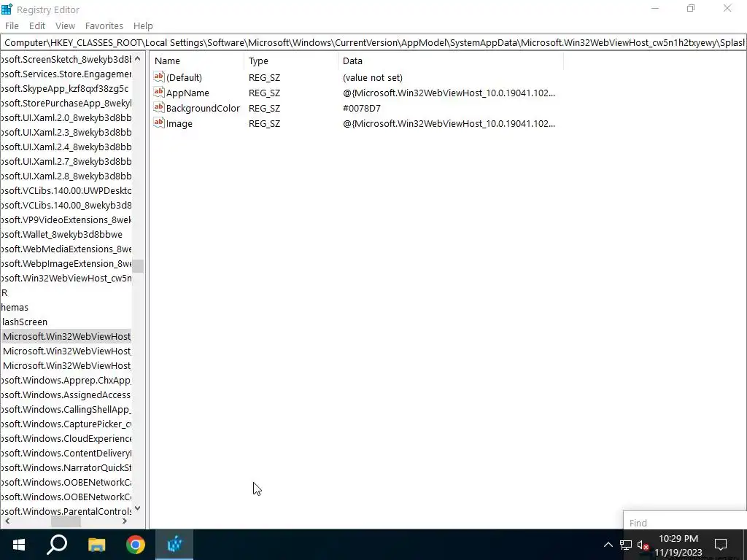Image resolution: width=747 pixels, height=560 pixels.
Task: Select the Services.Store.Engagement tree key
Action: 66,74
